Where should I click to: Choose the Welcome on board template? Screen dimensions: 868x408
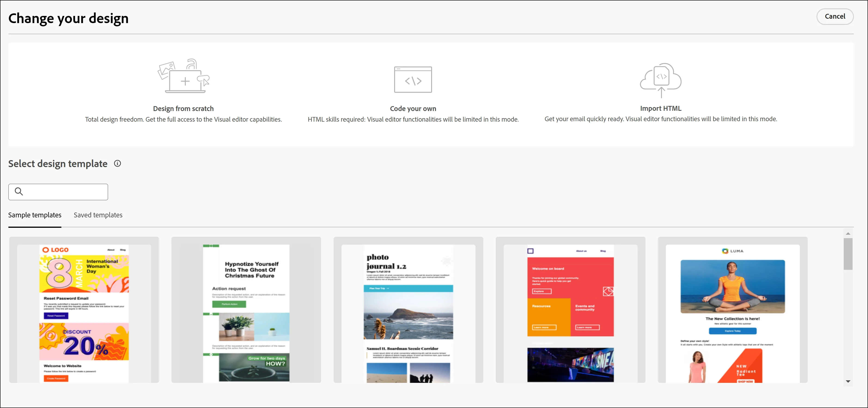570,310
